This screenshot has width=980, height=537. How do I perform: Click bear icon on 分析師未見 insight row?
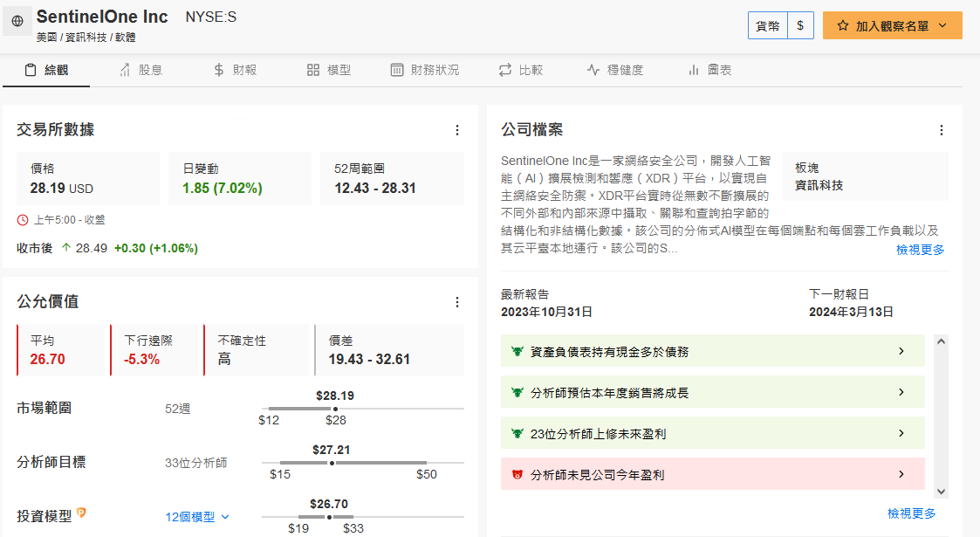[517, 474]
